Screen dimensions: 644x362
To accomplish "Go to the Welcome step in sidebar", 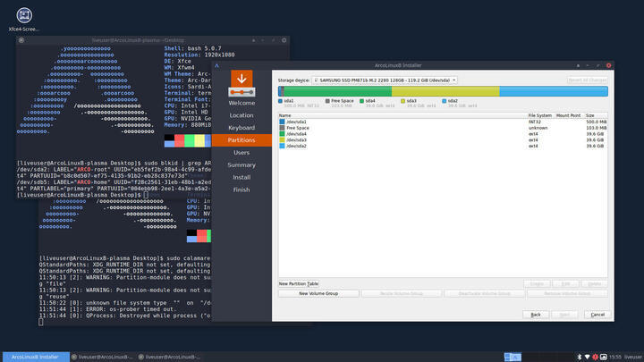I will pos(241,103).
